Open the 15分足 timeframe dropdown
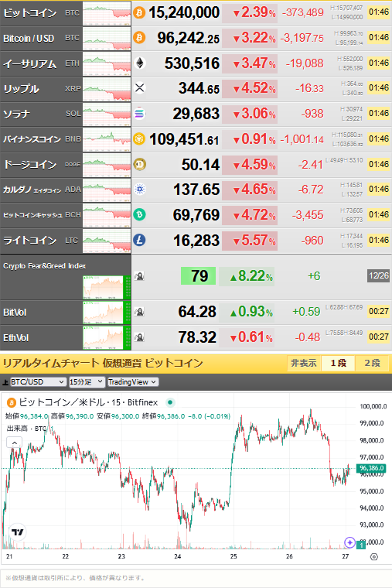 pyautogui.click(x=87, y=381)
